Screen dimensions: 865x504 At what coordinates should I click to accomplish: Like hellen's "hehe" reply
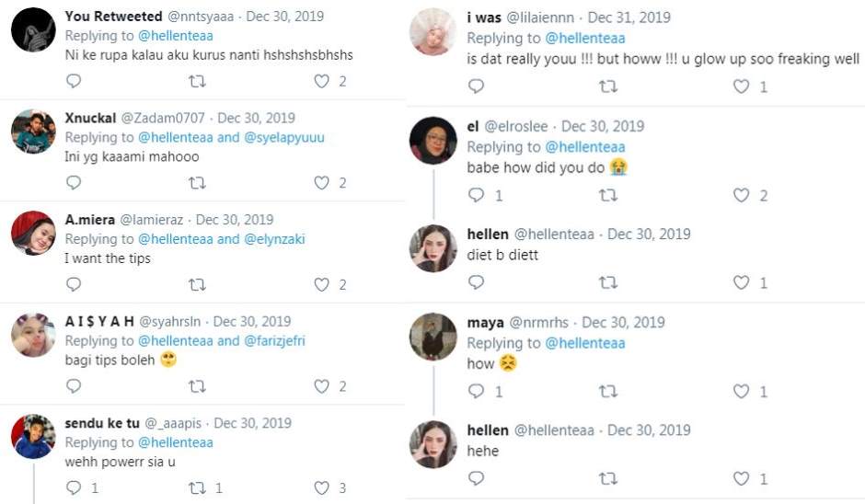(741, 478)
